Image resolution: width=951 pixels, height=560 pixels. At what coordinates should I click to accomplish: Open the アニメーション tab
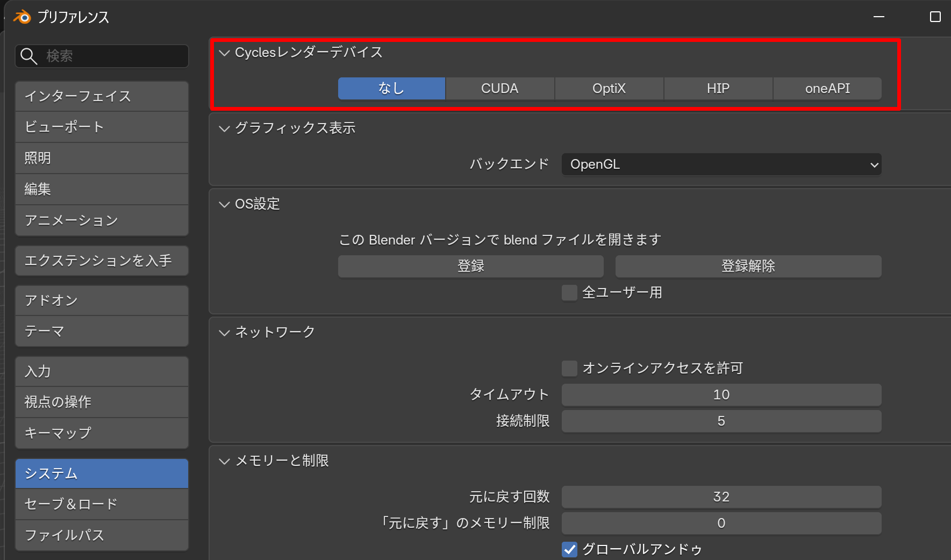click(x=102, y=220)
